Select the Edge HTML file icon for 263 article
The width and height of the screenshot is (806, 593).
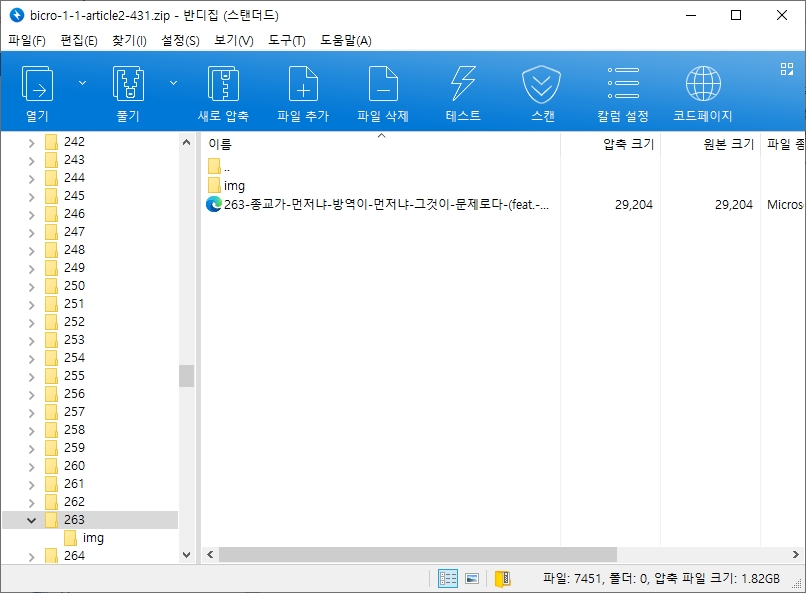[x=213, y=205]
